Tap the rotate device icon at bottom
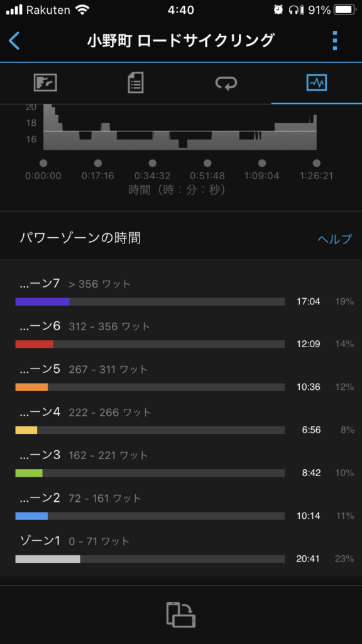The image size is (362, 644). pos(181,614)
